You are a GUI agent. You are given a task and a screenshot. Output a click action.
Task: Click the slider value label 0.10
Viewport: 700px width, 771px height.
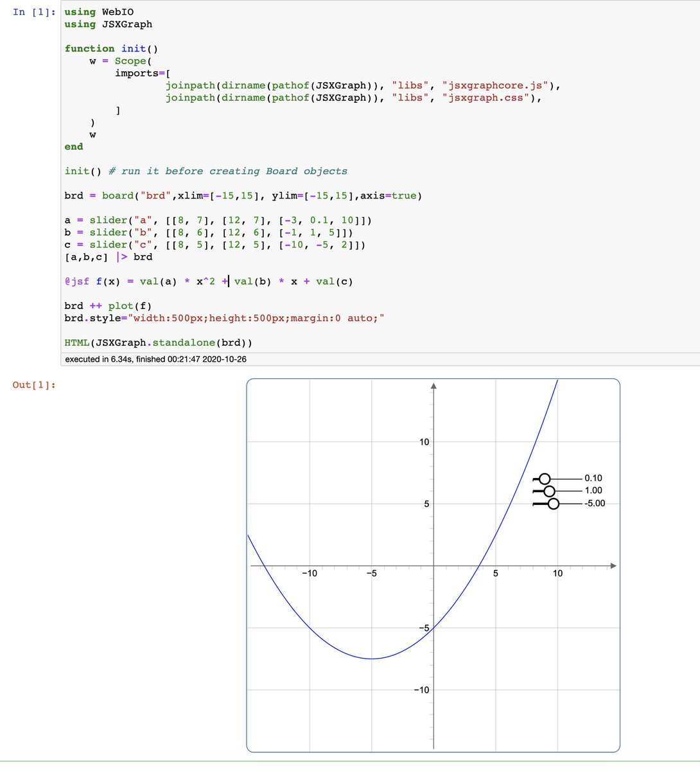tap(593, 478)
